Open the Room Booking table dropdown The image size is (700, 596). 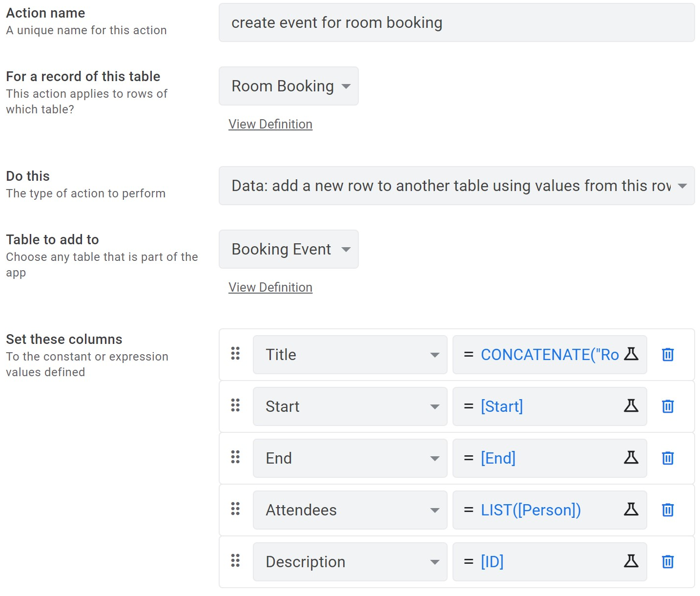[288, 86]
